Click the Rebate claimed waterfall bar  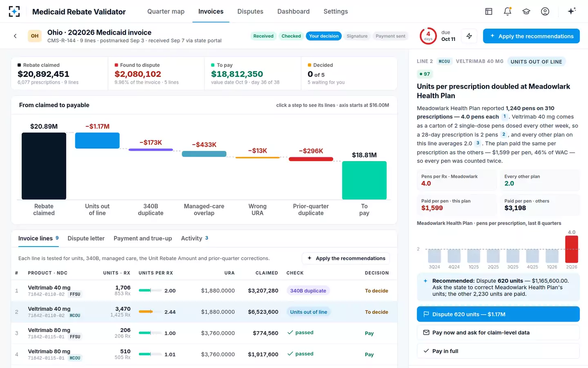coord(44,166)
